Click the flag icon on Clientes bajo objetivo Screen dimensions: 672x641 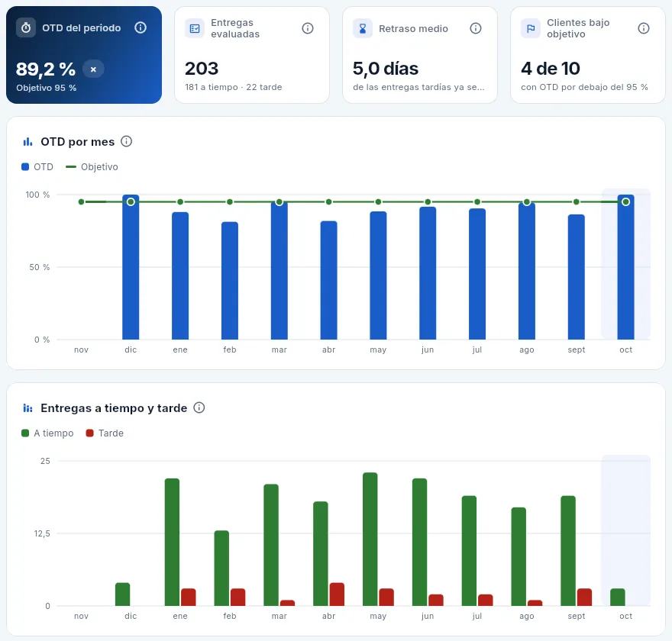(531, 28)
